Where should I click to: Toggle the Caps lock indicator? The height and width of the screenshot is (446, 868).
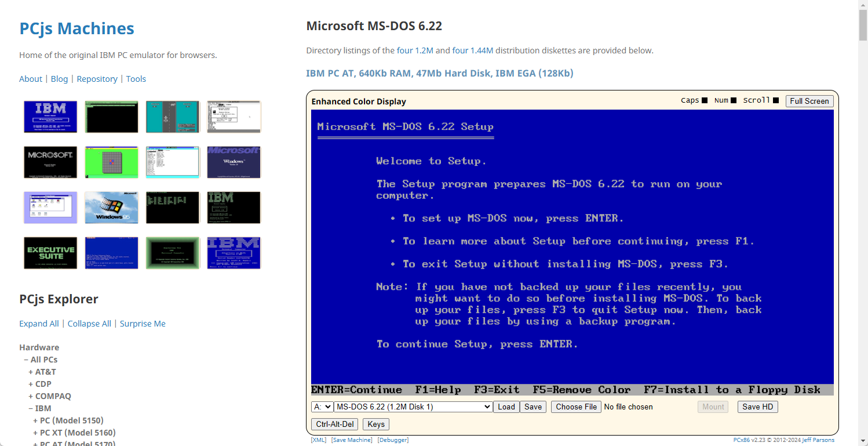705,100
